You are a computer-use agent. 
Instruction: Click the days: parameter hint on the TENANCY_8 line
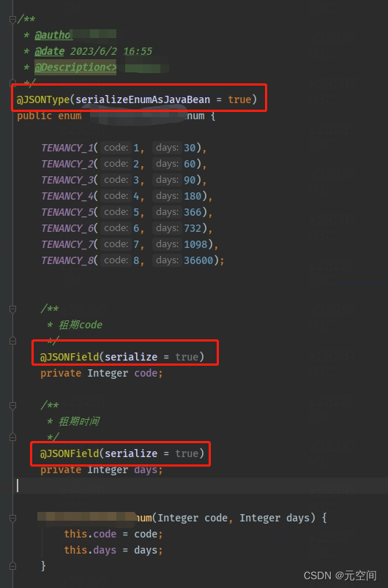coord(167,260)
